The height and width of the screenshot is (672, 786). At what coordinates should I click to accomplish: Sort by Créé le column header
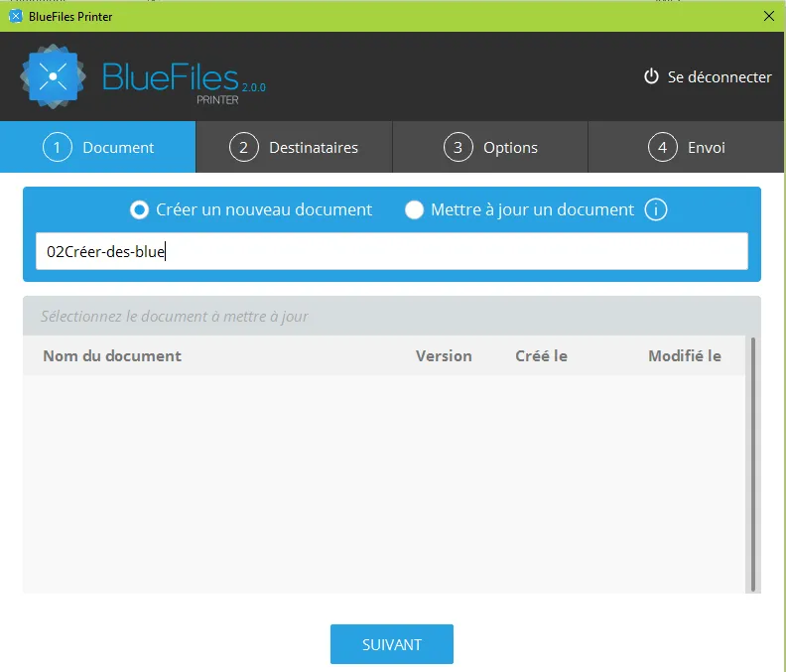tap(542, 356)
